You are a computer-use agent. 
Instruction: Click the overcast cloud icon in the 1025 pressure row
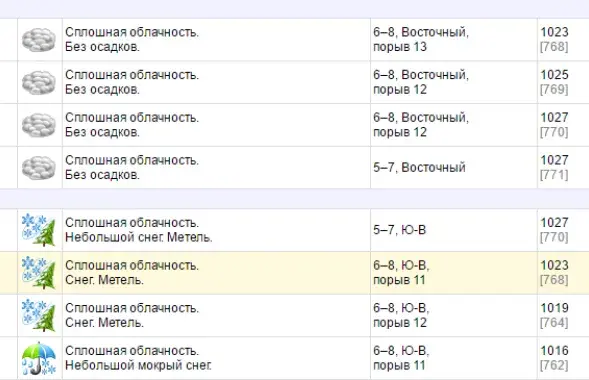(x=39, y=82)
